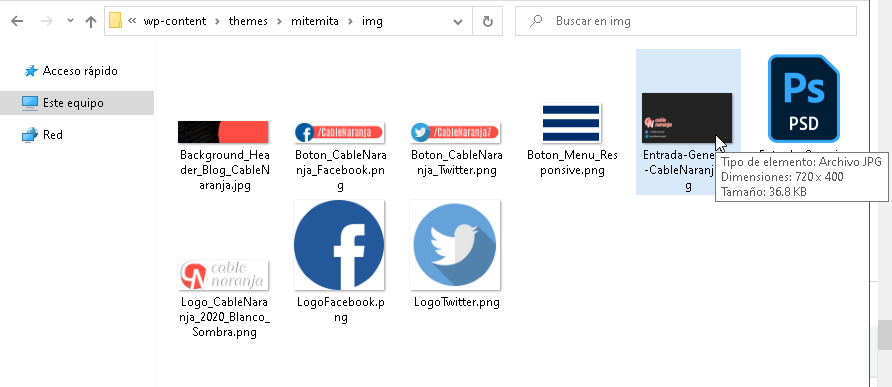The image size is (892, 387).
Task: Go up one folder level
Action: [90, 22]
